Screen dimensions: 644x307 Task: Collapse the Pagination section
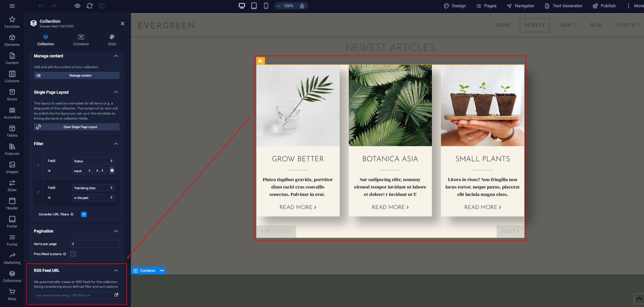(116, 231)
